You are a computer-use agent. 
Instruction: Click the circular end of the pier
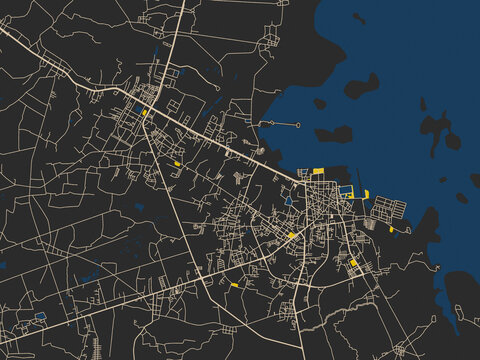click(298, 125)
